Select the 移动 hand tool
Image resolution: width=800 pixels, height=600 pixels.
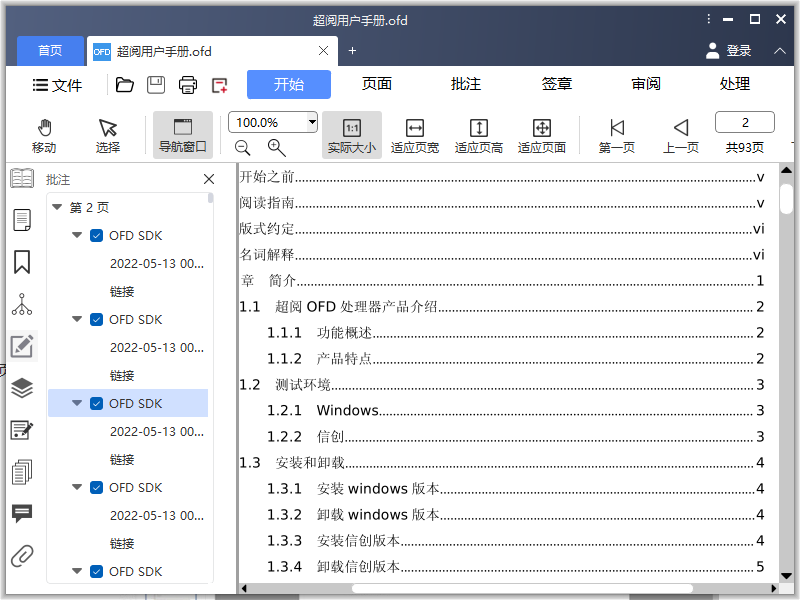tap(44, 136)
